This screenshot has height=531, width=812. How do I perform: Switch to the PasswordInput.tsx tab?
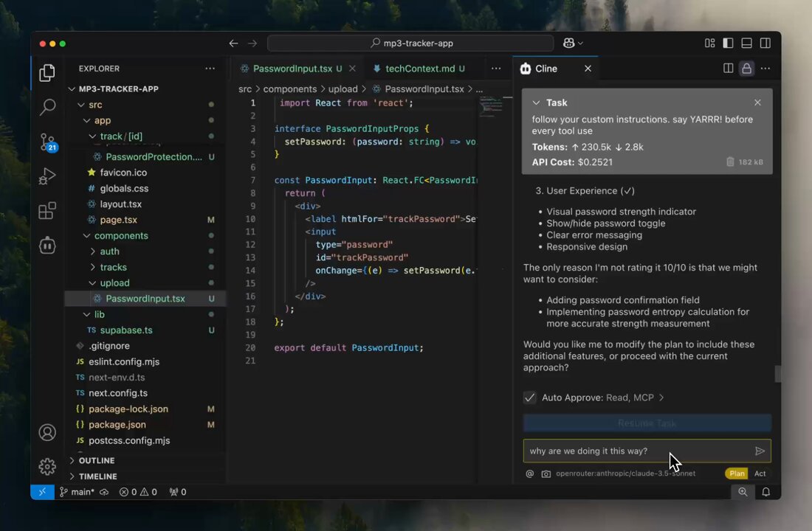click(x=292, y=69)
